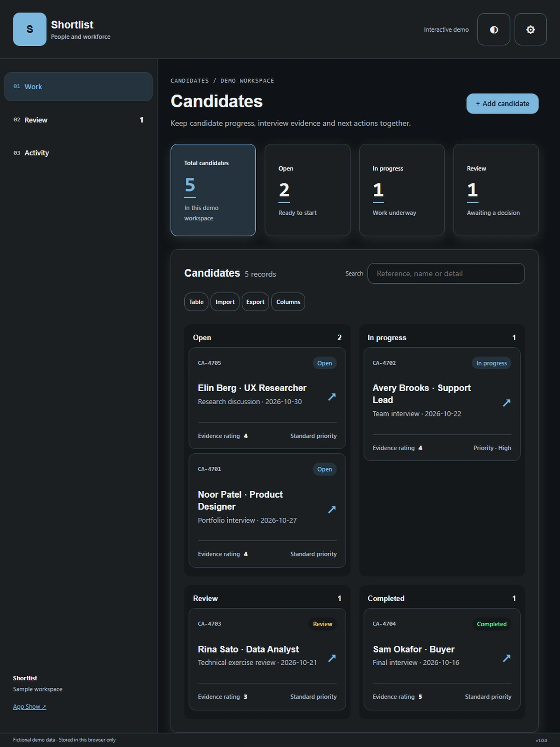This screenshot has width=560, height=747.
Task: Click the 5 records count
Action: point(260,274)
